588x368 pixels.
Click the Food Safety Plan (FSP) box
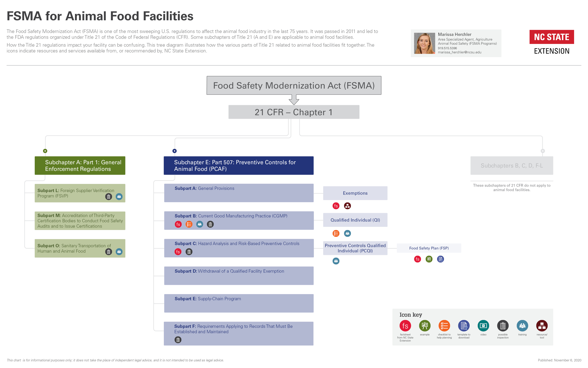click(x=429, y=248)
